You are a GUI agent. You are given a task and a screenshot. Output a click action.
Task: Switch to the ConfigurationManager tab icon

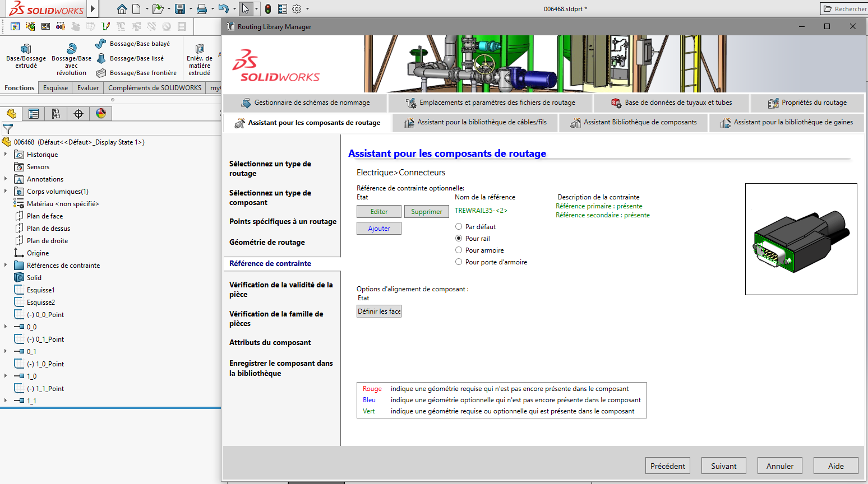point(56,114)
